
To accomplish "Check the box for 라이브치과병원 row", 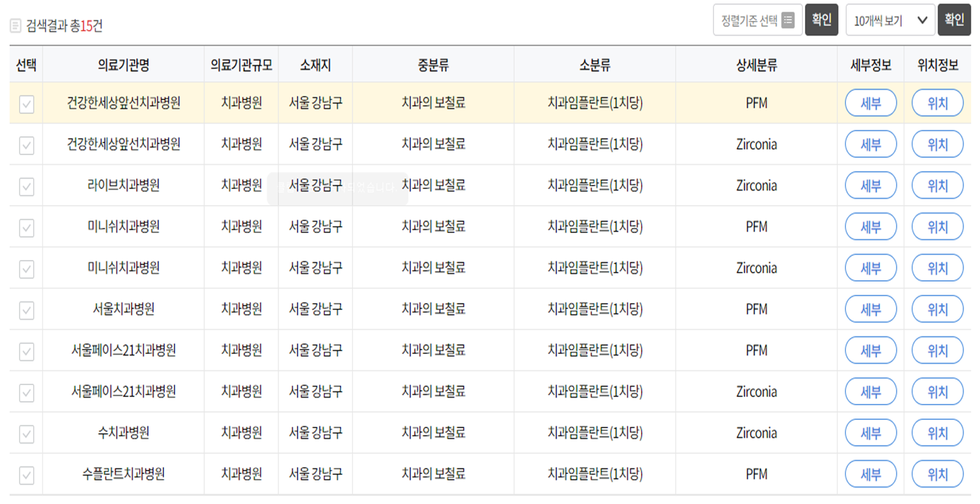I will [x=26, y=186].
